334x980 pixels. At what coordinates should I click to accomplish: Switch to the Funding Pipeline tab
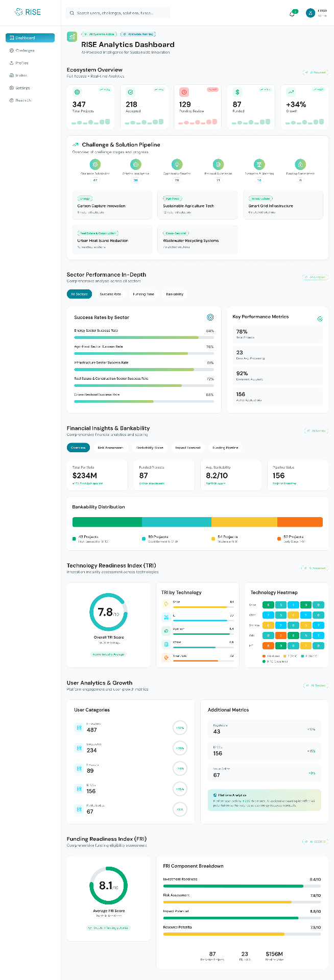pyautogui.click(x=225, y=448)
